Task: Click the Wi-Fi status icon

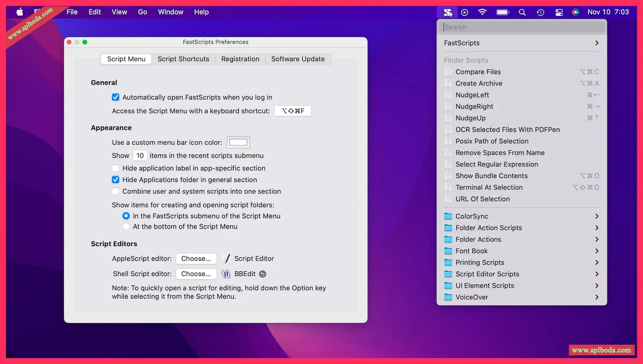Action: [x=482, y=12]
